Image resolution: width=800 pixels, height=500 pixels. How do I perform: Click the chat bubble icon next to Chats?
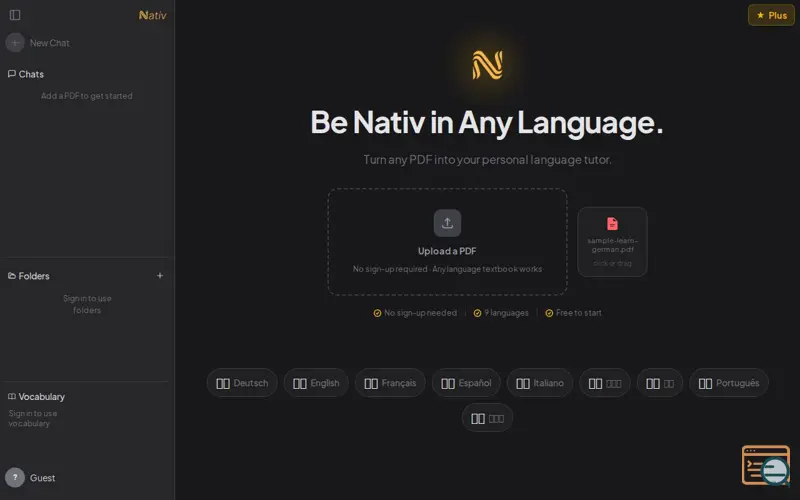coord(12,74)
